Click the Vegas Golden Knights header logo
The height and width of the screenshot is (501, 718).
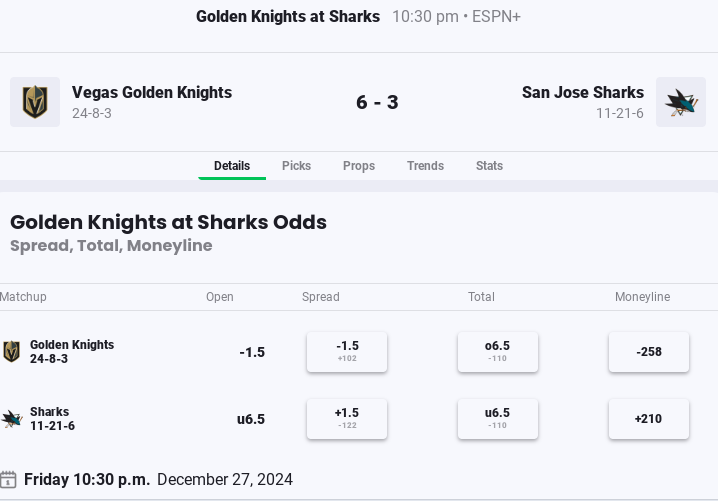coord(35,102)
